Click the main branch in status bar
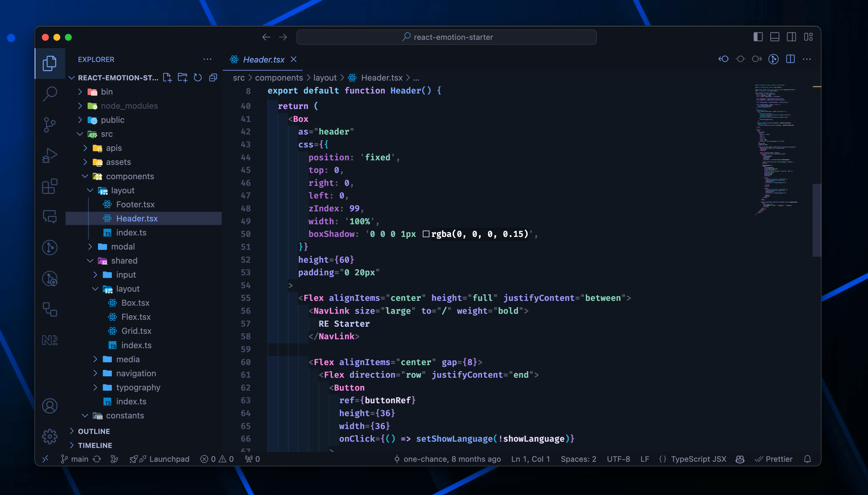Image resolution: width=868 pixels, height=495 pixels. pos(79,459)
